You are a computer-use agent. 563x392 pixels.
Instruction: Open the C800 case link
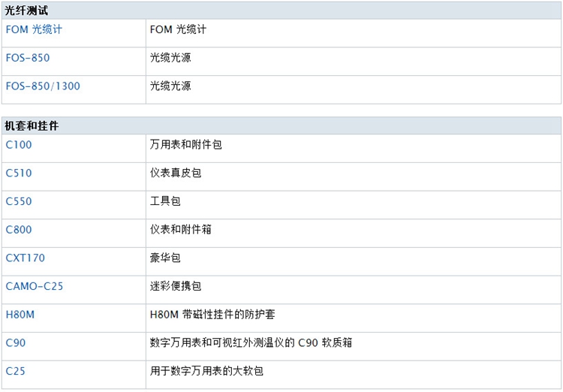19,230
